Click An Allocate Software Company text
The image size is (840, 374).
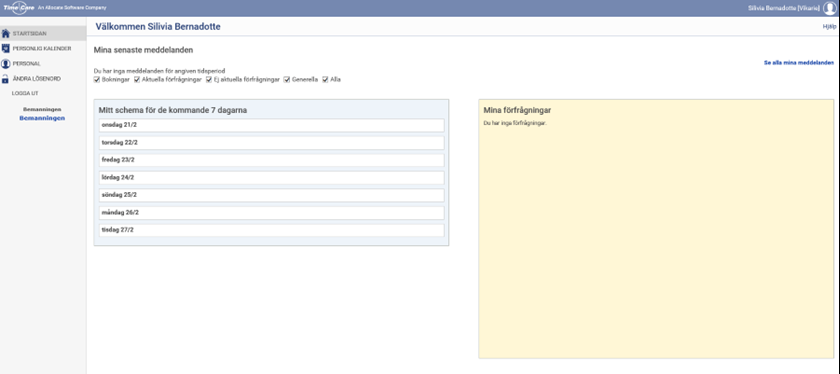(72, 8)
